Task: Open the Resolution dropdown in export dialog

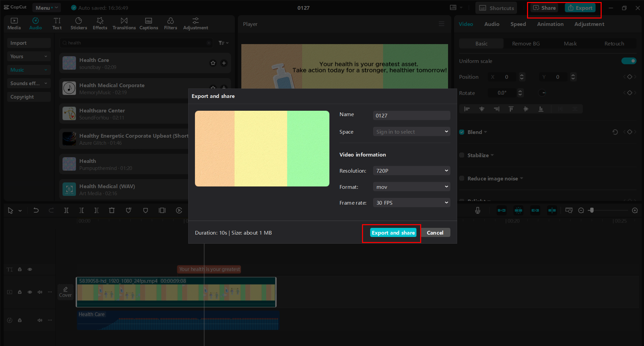Action: pos(411,171)
